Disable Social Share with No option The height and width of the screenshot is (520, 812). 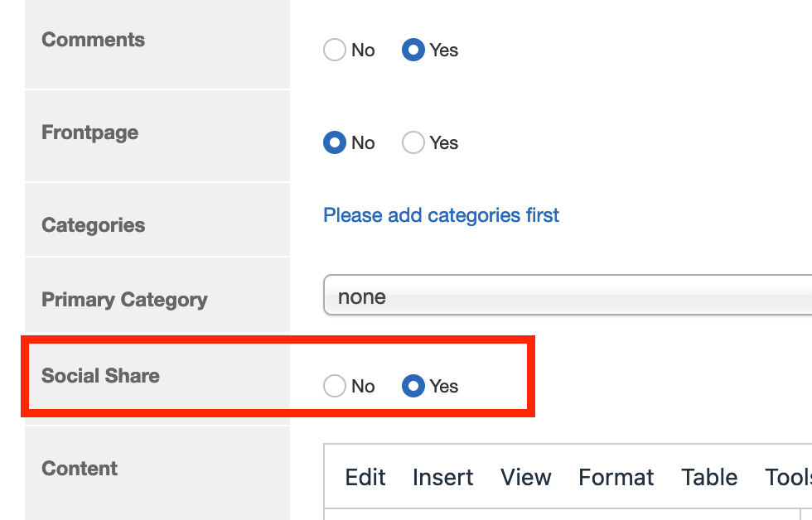(x=335, y=387)
